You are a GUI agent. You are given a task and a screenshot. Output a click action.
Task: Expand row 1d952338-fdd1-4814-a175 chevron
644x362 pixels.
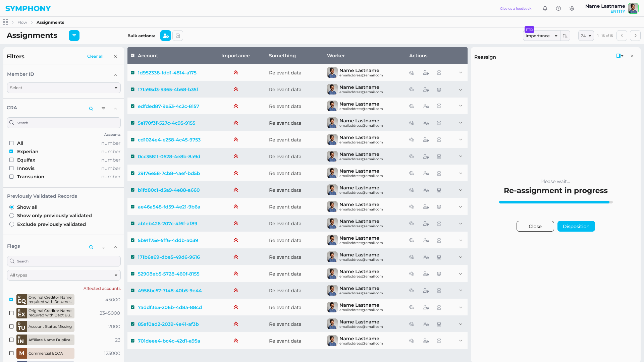[461, 72]
